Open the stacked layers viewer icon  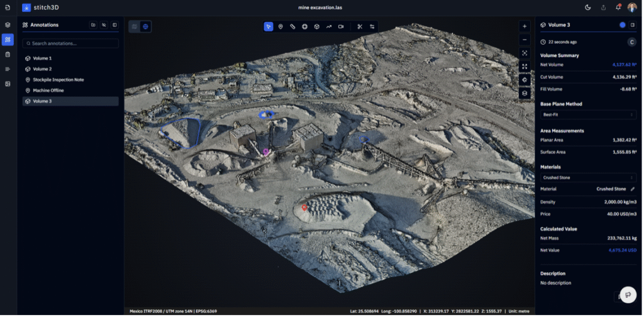click(x=525, y=94)
